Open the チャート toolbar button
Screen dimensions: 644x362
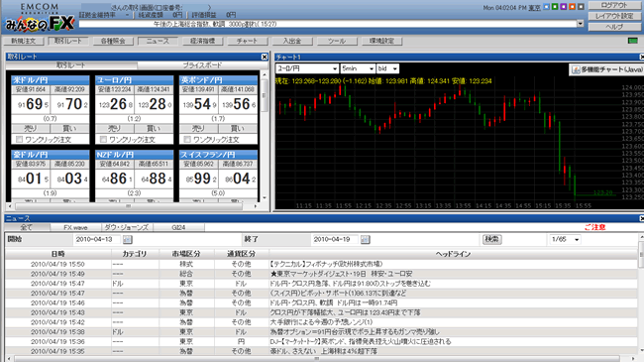(248, 41)
